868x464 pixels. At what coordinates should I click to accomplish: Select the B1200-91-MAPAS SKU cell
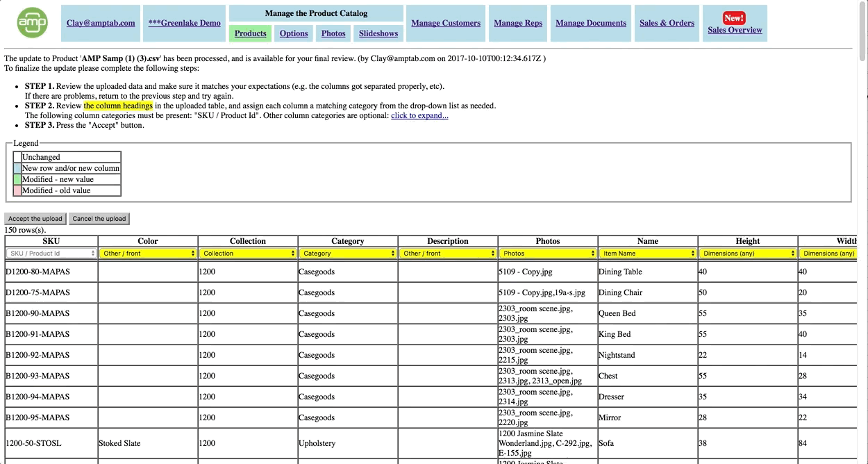(x=51, y=334)
